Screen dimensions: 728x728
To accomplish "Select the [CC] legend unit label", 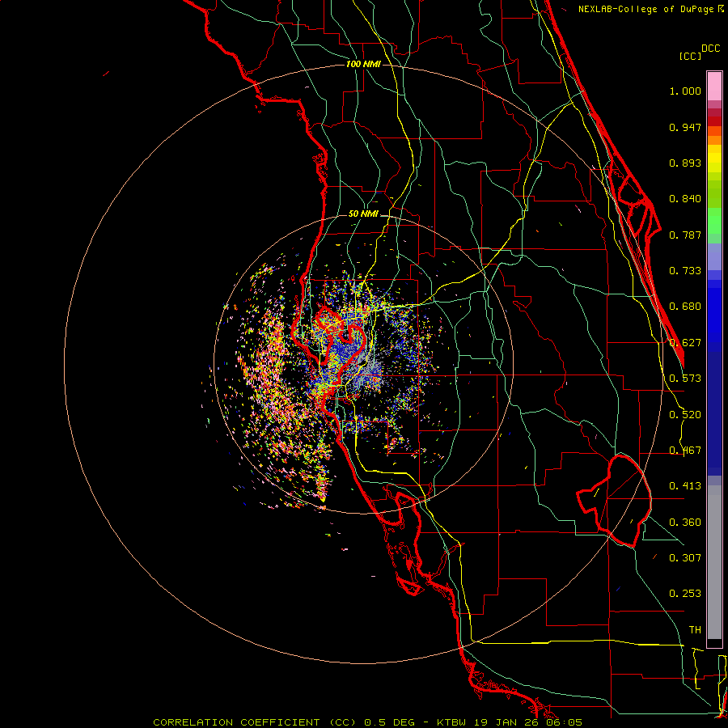I will (690, 56).
